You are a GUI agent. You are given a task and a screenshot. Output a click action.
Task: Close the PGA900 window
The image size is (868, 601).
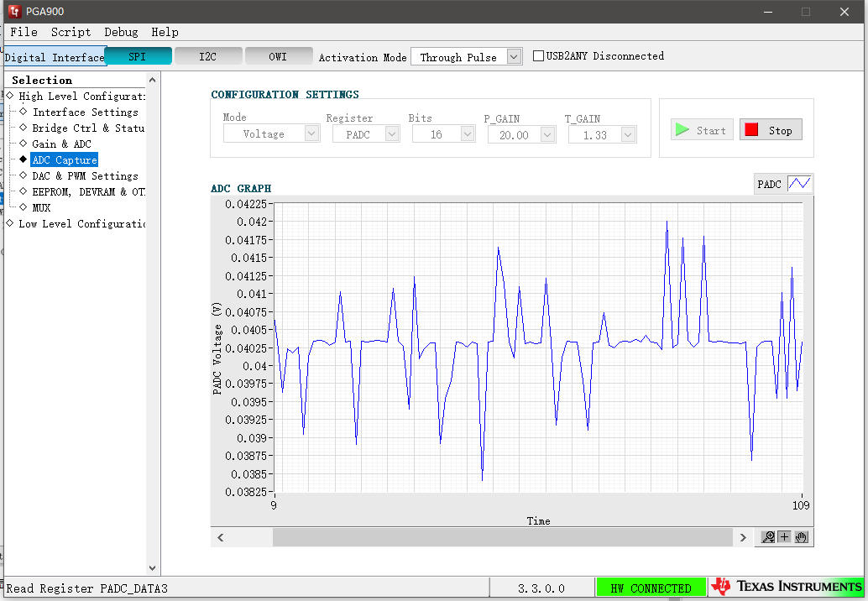click(x=844, y=12)
